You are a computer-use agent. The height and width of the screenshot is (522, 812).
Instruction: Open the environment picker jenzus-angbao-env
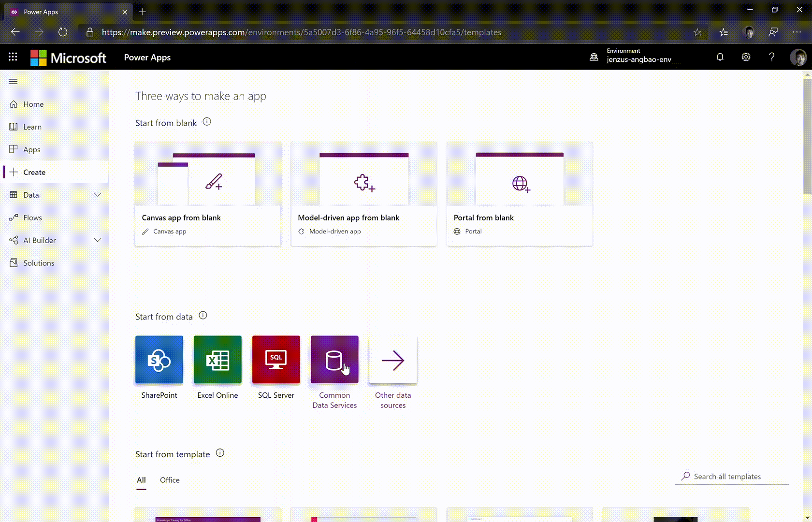(631, 56)
